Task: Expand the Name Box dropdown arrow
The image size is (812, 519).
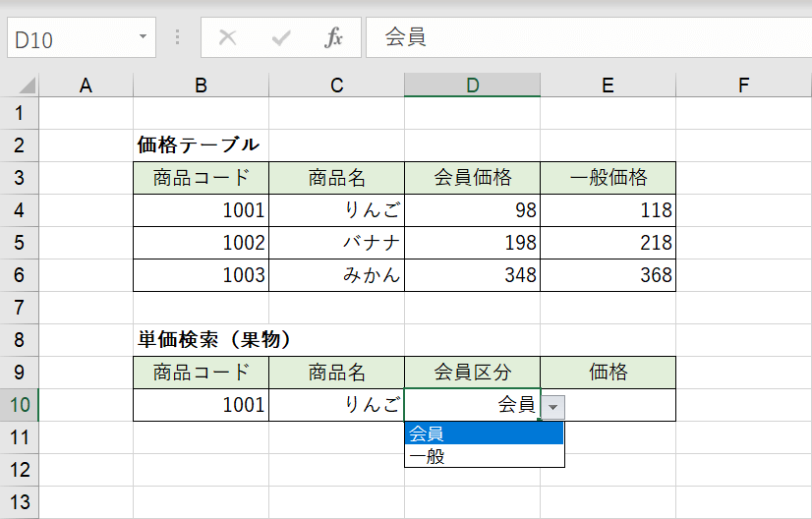Action: click(x=143, y=36)
